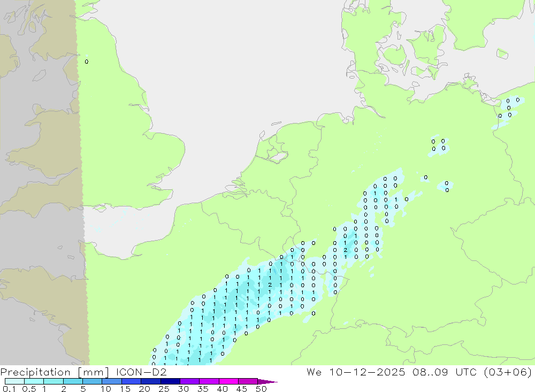Click the lone '0' value over northern England
Image resolution: width=535 pixels, height=392 pixels.
click(x=87, y=62)
